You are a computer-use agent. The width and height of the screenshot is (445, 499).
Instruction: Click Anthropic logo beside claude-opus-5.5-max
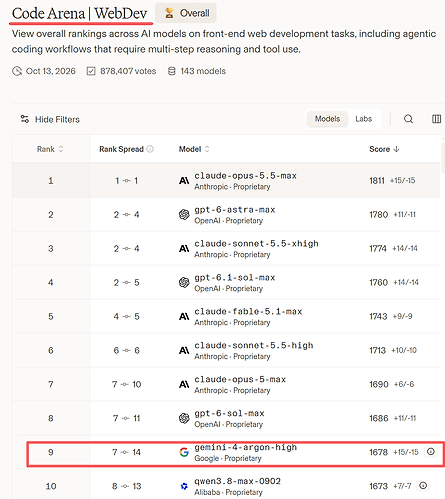pyautogui.click(x=184, y=181)
